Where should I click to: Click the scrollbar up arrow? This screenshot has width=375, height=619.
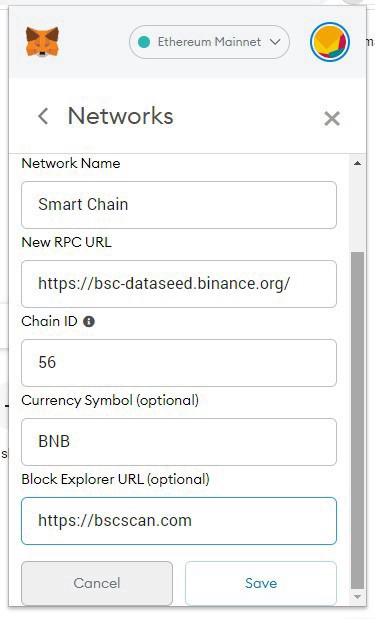pyautogui.click(x=358, y=163)
